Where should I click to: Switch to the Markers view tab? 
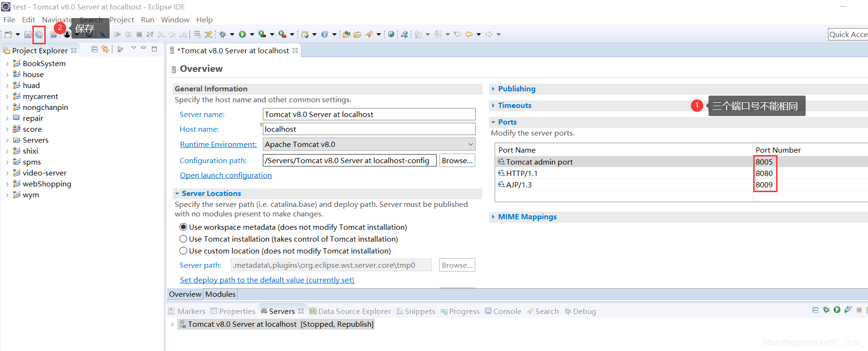click(x=187, y=311)
